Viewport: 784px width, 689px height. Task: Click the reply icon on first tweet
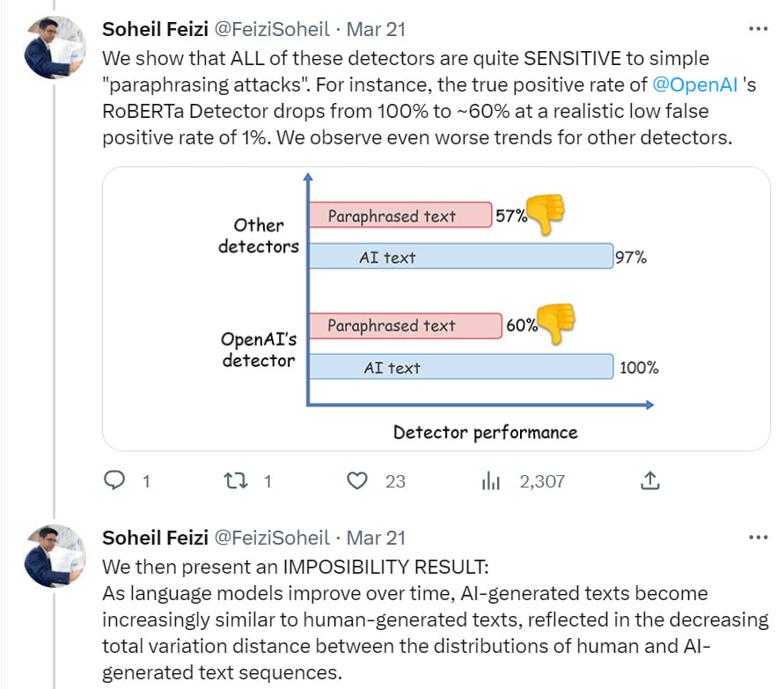[115, 480]
